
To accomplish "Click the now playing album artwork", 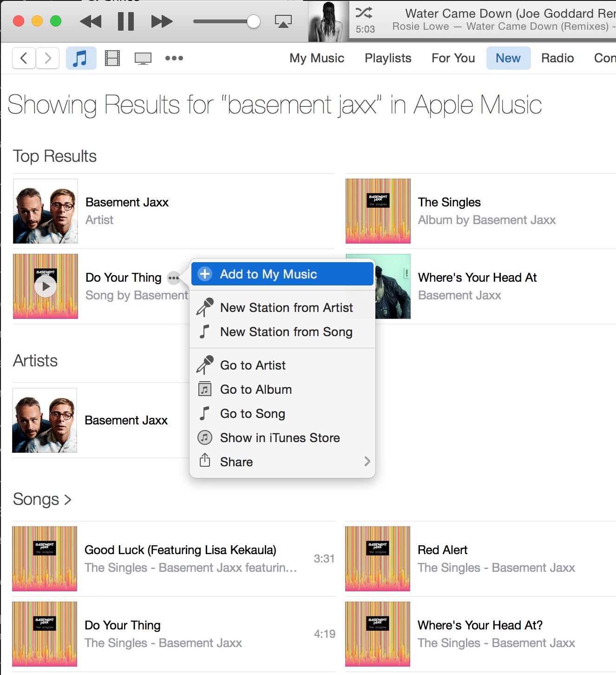I will point(329,21).
